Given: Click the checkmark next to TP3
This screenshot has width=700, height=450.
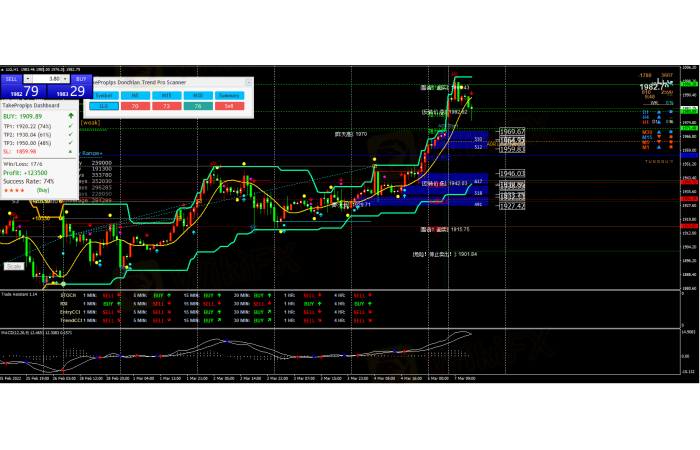Looking at the screenshot, I should point(69,142).
